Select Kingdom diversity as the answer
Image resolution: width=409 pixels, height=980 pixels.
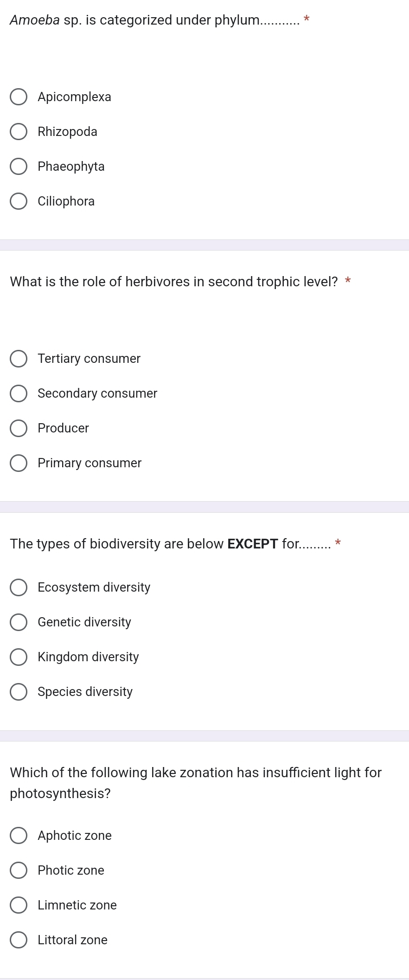(19, 657)
